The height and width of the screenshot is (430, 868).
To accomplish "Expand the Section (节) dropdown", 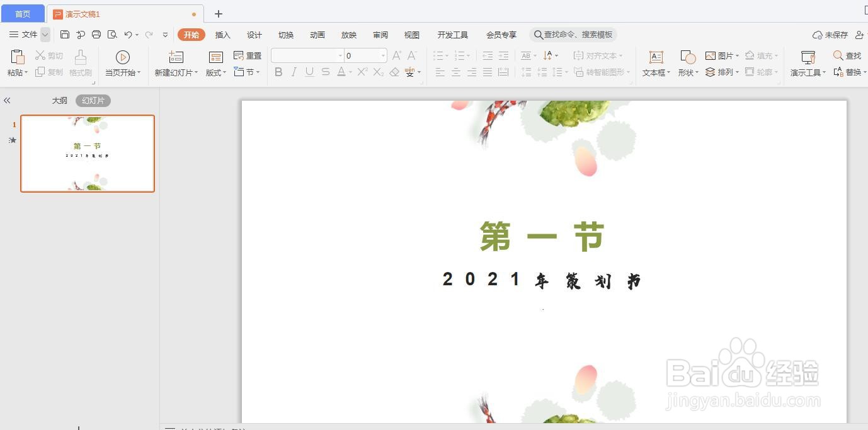I will click(248, 72).
